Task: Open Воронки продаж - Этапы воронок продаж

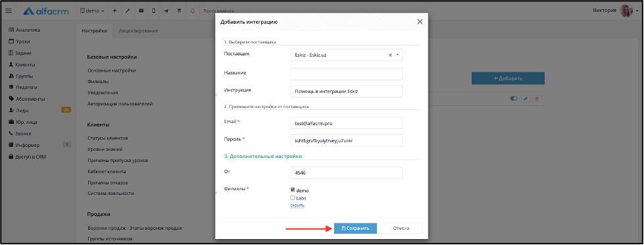Action: pyautogui.click(x=135, y=228)
